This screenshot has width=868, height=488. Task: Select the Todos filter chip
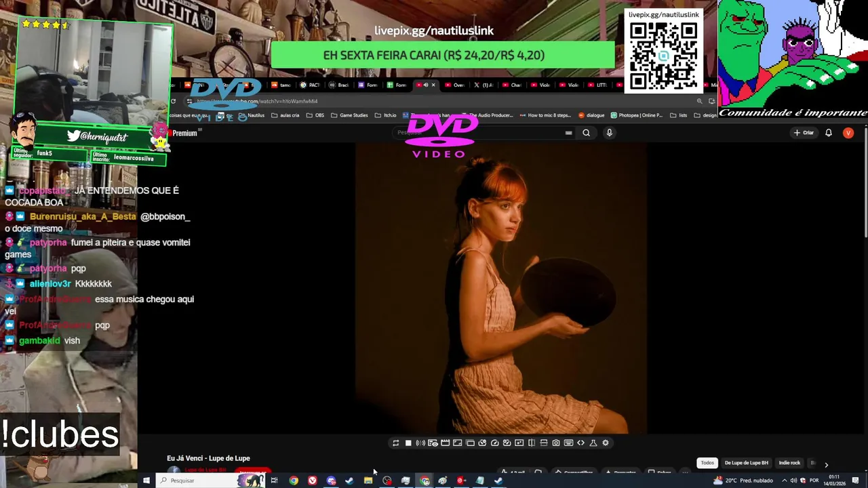(x=707, y=463)
